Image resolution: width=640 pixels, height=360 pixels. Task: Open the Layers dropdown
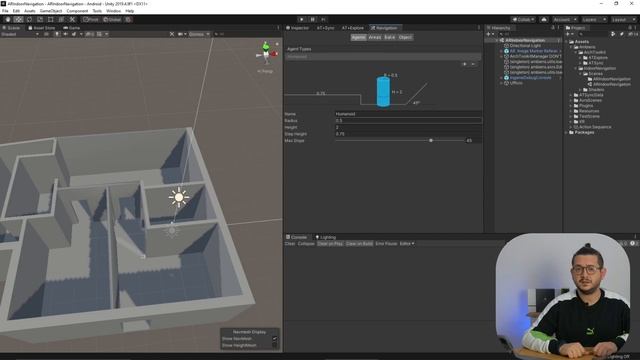(594, 19)
